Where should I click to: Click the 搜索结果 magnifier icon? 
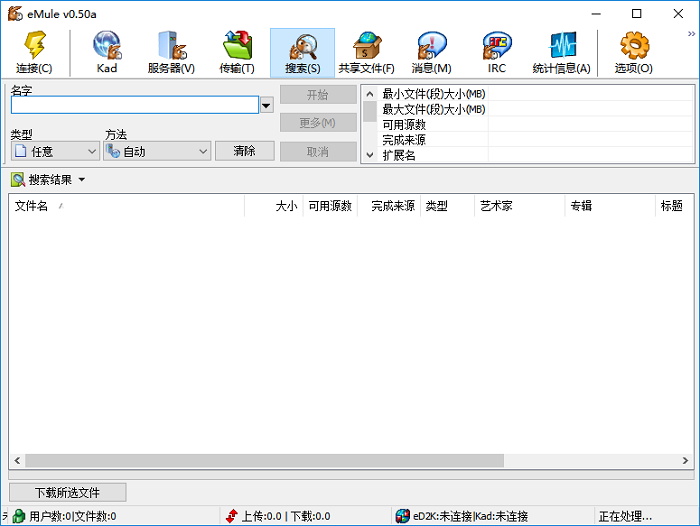point(17,180)
